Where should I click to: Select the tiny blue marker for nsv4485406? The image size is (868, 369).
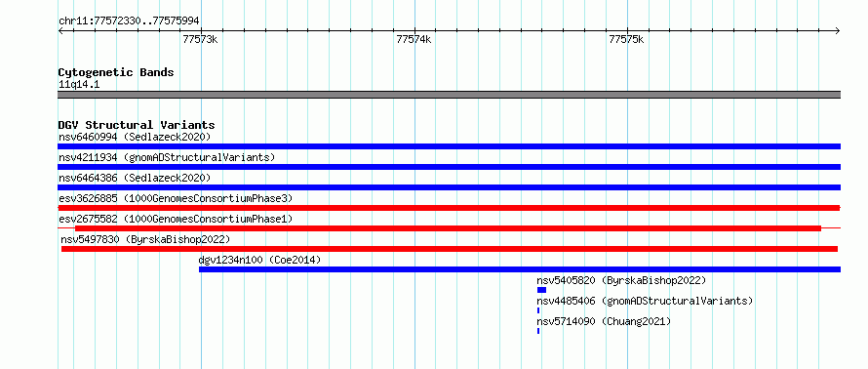538,310
